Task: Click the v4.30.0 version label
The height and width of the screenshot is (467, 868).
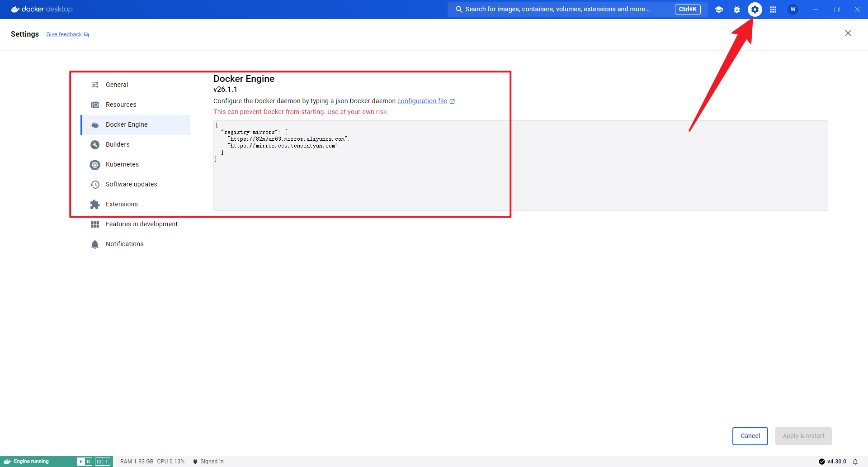Action: point(837,462)
